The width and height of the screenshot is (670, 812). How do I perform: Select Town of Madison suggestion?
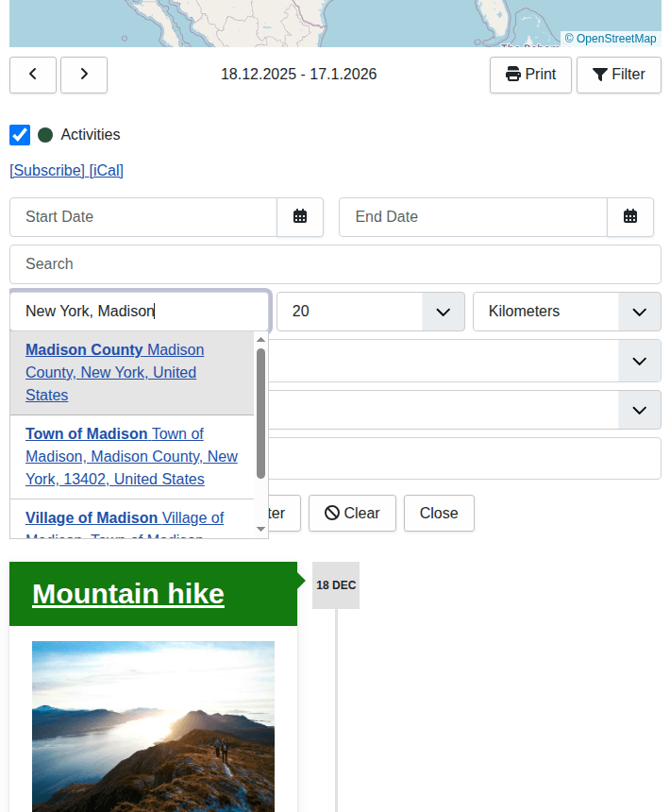(132, 456)
